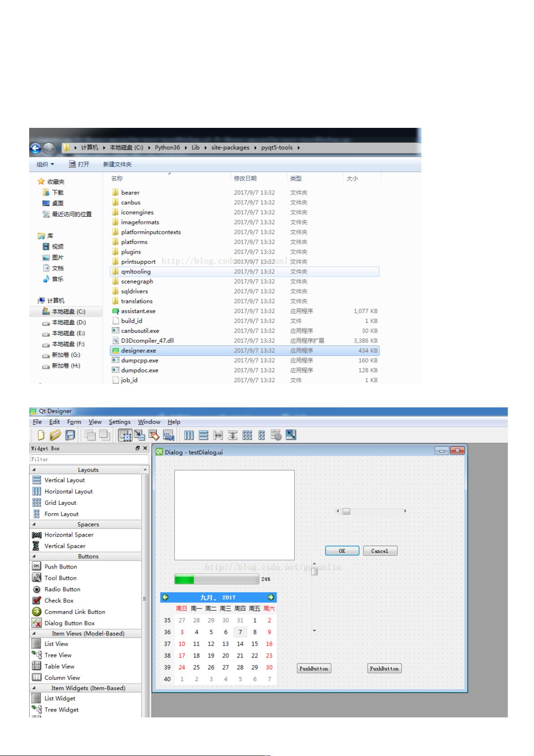Image resolution: width=534 pixels, height=756 pixels.
Task: Choose Check Box widget in Widget Box
Action: tap(59, 600)
